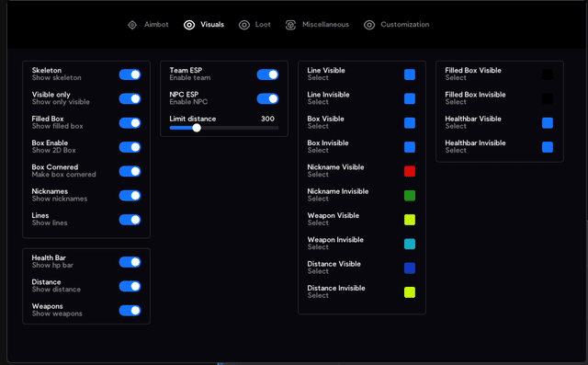
Task: Click the Filled Box Visible label
Action: 473,70
